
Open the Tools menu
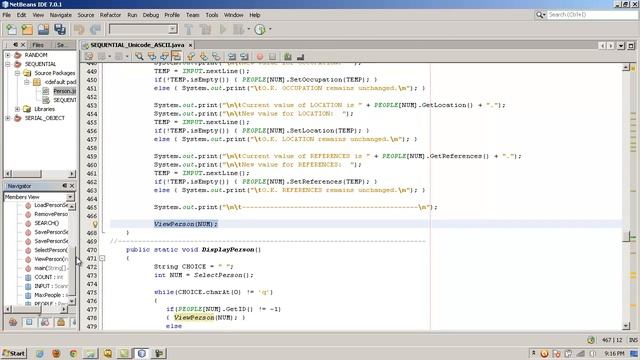point(212,15)
